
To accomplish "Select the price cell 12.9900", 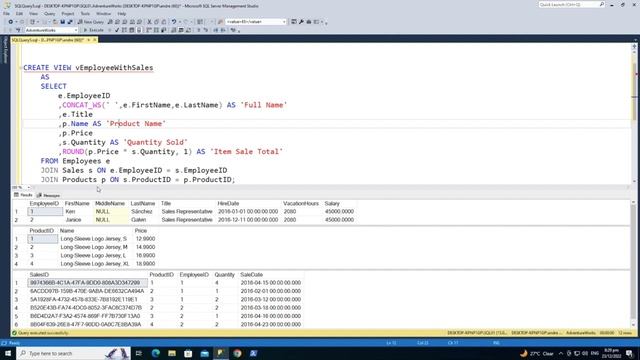I will click(145, 239).
